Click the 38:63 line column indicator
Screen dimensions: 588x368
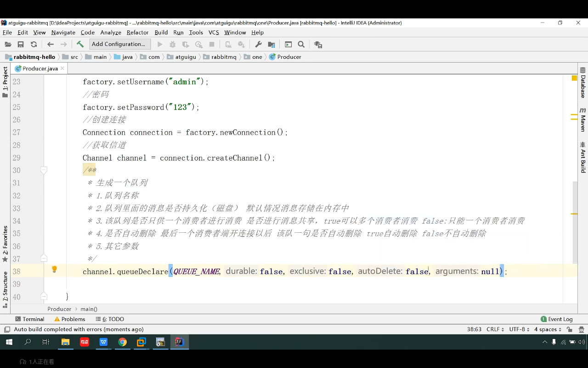[474, 329]
